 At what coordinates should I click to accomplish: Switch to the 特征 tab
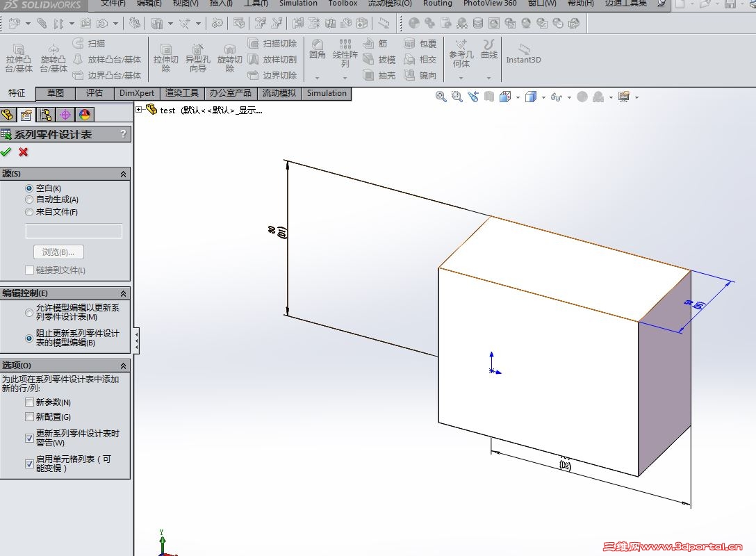[17, 93]
